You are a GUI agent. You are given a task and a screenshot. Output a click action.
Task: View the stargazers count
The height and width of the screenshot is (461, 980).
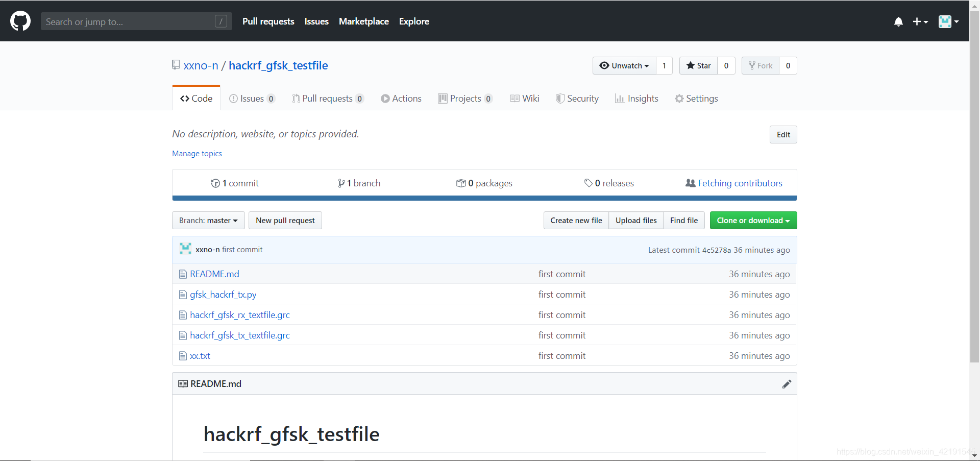726,65
